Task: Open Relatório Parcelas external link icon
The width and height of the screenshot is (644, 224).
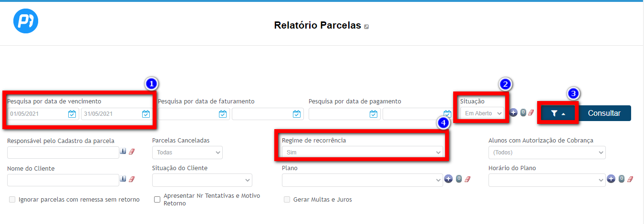Action: (x=366, y=27)
